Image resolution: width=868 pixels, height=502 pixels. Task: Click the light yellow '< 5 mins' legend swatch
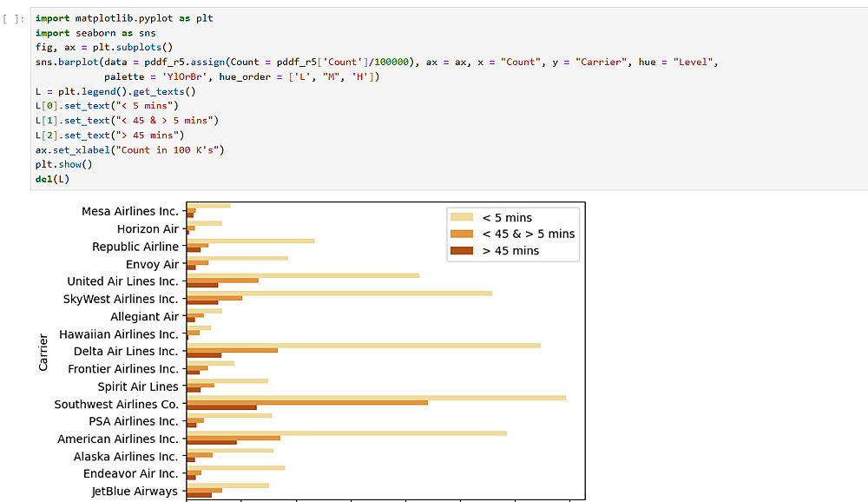pos(462,217)
